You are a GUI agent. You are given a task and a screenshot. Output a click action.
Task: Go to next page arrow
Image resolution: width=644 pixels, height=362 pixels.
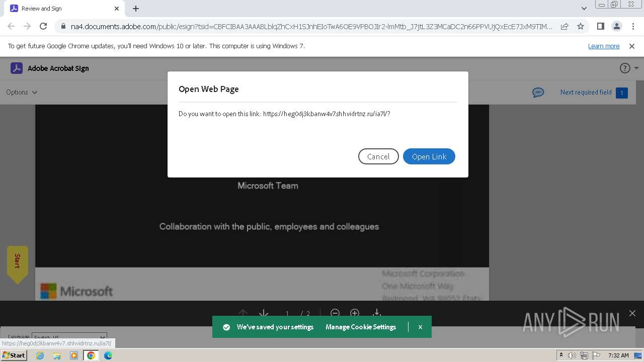263,313
